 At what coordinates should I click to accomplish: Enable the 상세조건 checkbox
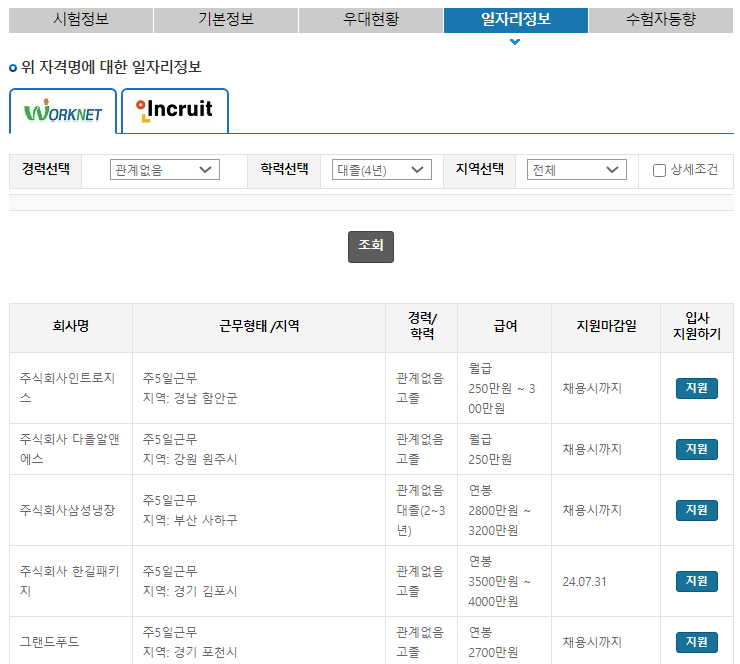(659, 170)
